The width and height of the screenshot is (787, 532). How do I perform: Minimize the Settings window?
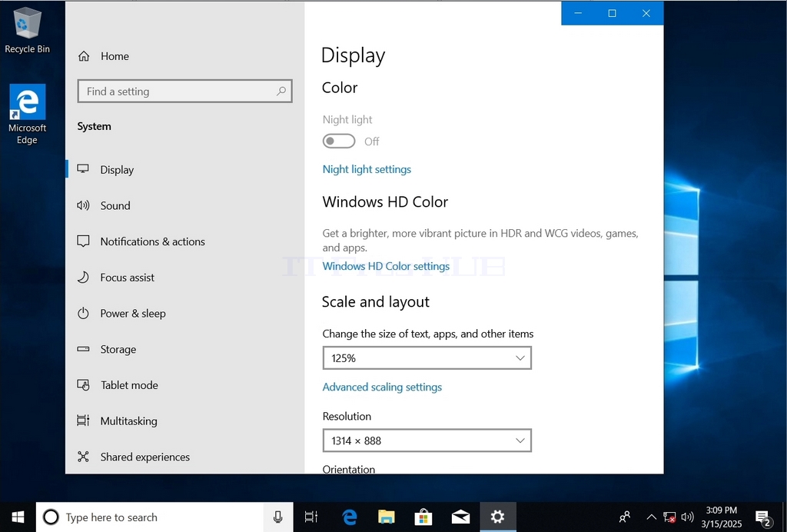pos(578,13)
